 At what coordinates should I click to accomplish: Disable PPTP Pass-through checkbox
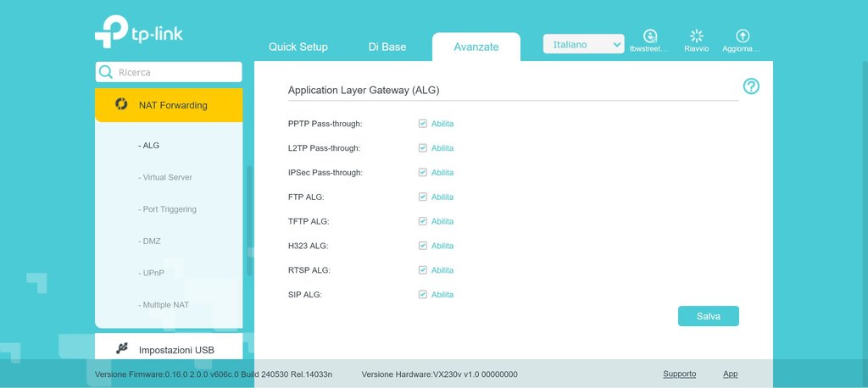coord(422,124)
